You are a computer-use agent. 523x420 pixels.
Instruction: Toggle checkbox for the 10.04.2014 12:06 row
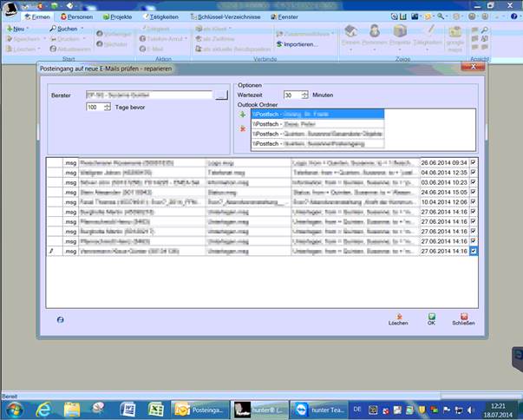(473, 201)
